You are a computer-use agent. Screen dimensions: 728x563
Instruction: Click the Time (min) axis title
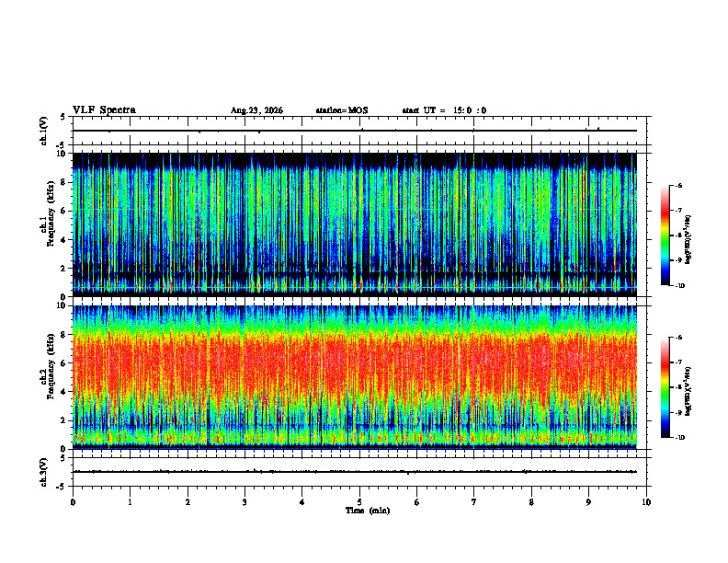coord(368,511)
